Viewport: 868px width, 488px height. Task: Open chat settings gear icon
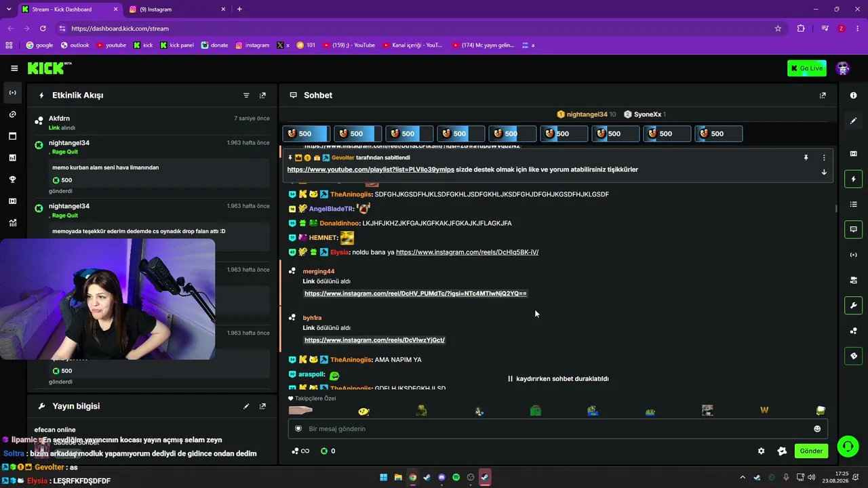(761, 451)
